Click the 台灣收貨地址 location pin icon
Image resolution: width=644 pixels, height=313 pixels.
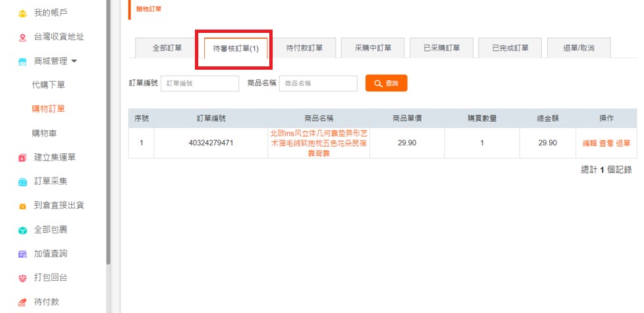click(x=22, y=37)
